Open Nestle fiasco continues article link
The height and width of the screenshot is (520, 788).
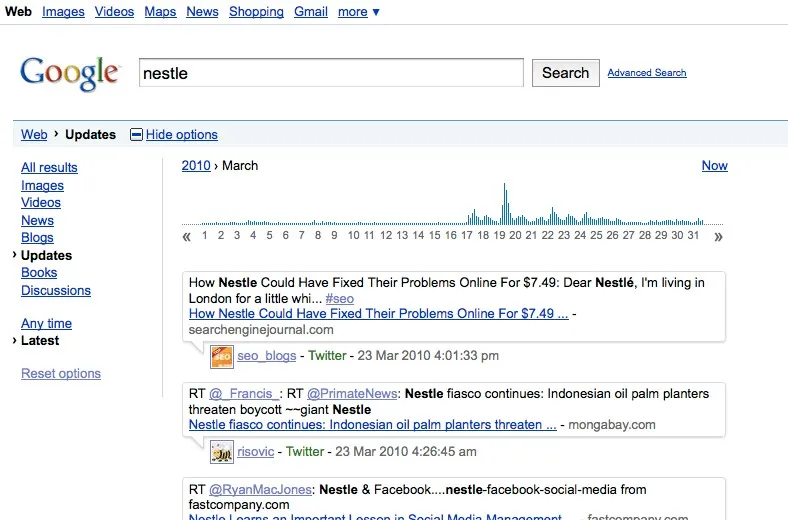pyautogui.click(x=373, y=425)
